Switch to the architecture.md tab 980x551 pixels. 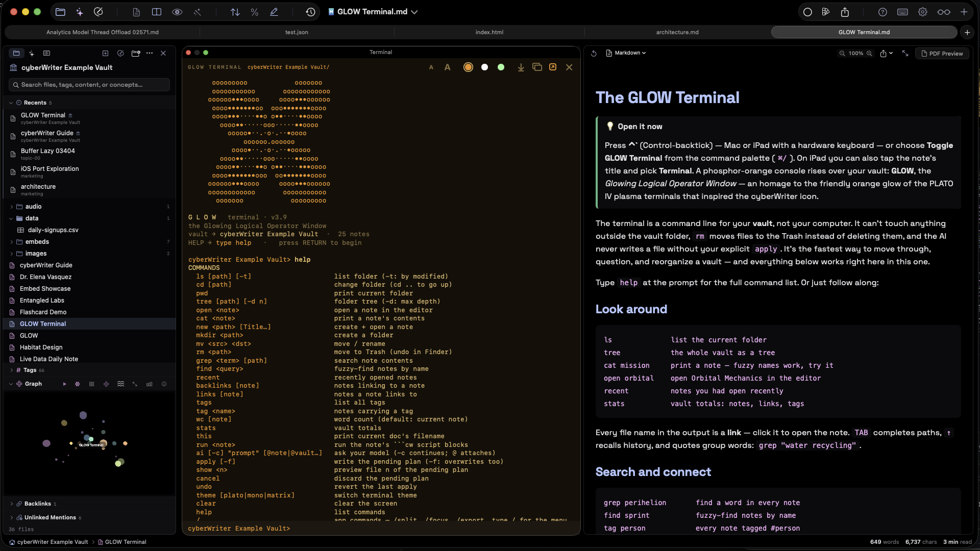coord(677,32)
